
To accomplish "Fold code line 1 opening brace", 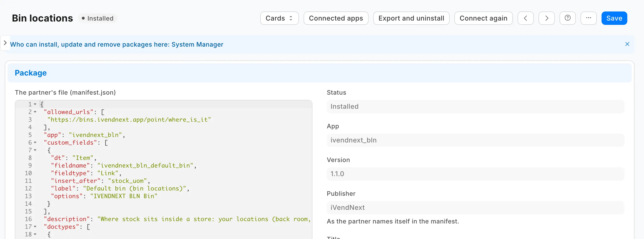I will (x=35, y=104).
